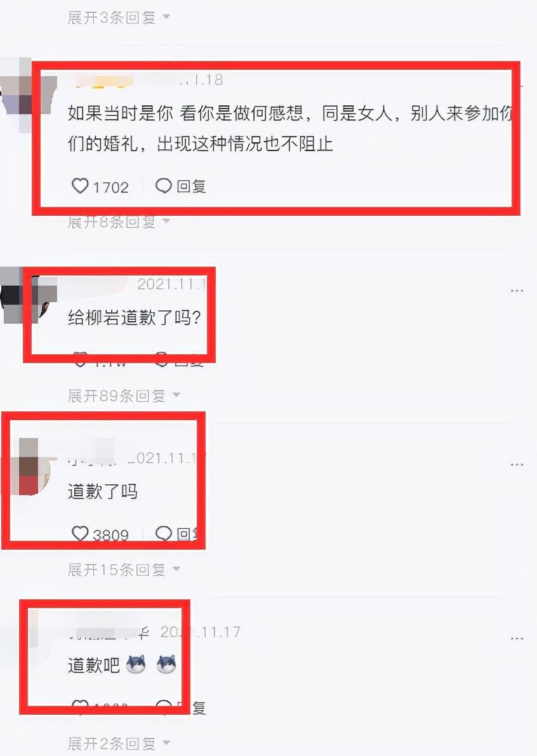
Task: Open avatar of 道歉了吗 commenter
Action: tap(30, 467)
